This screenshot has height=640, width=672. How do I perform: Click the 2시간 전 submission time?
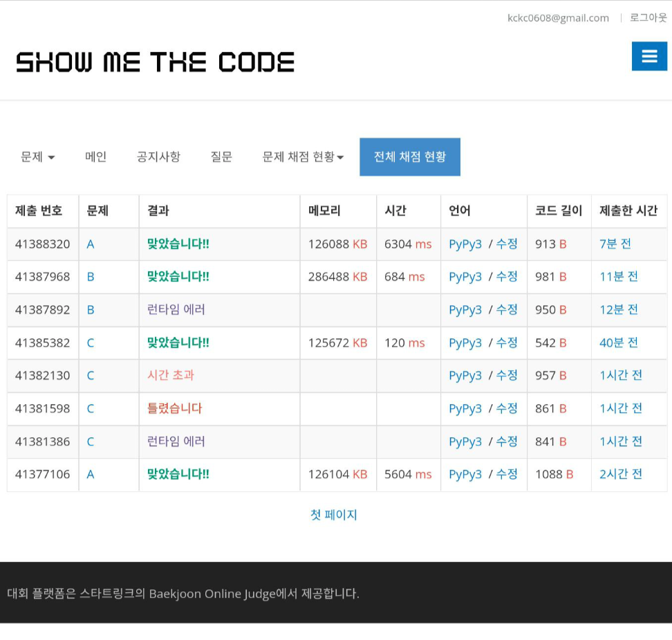(x=621, y=474)
